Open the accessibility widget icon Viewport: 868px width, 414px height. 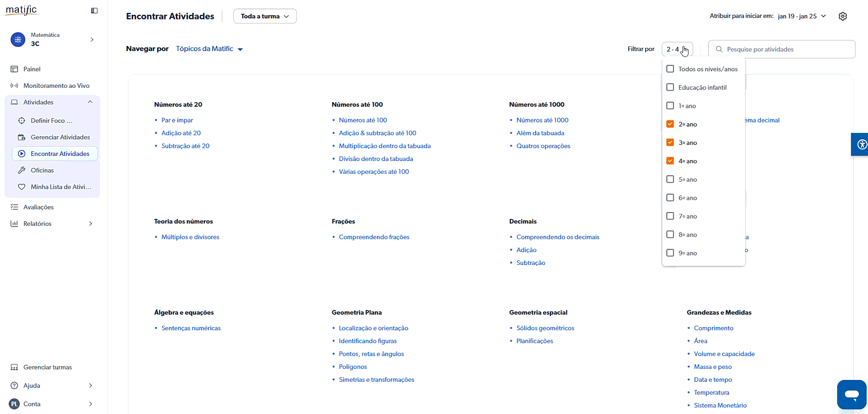tap(861, 144)
